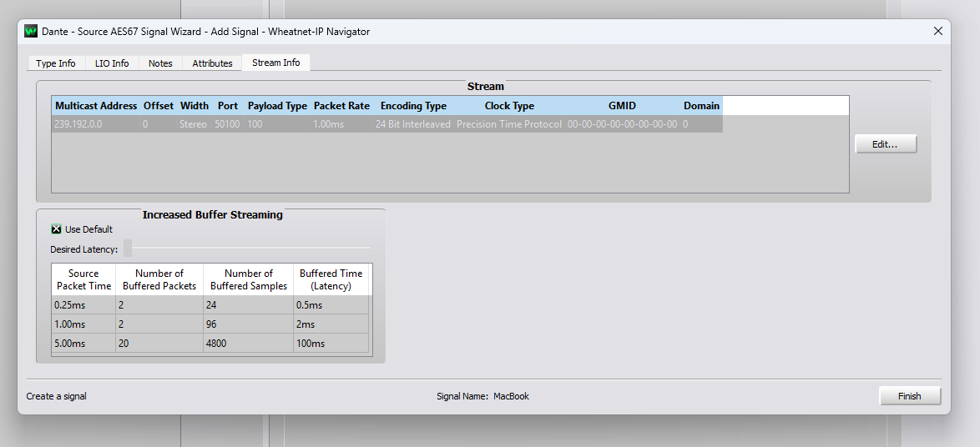Click the 00-00-00-00-00-00-00-00 GMID cell
This screenshot has width=980, height=447.
click(622, 124)
